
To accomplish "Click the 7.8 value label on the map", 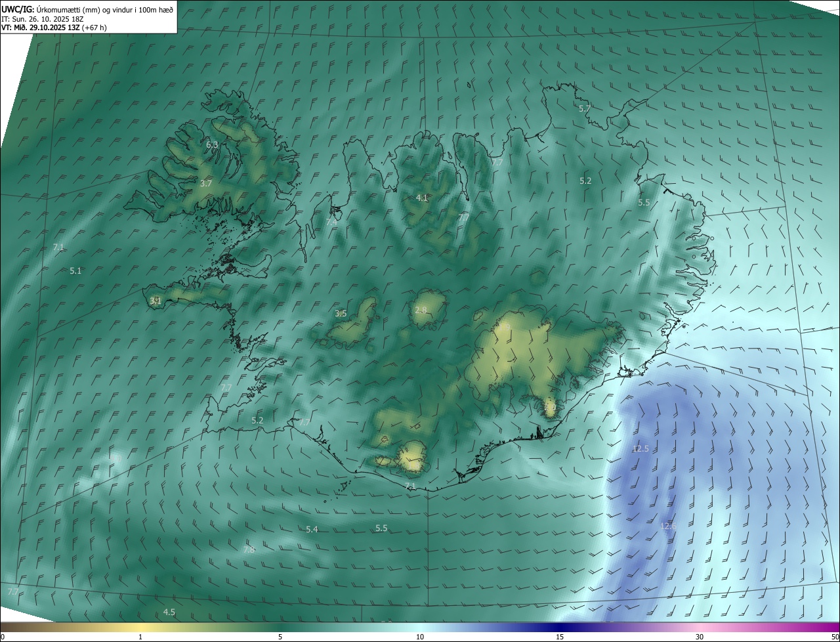I will pos(249,549).
